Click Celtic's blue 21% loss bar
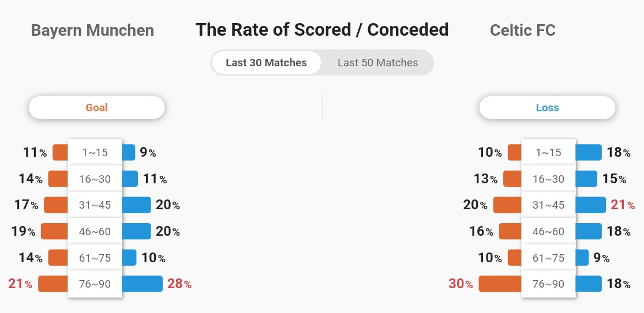The width and height of the screenshot is (644, 313). click(x=590, y=205)
